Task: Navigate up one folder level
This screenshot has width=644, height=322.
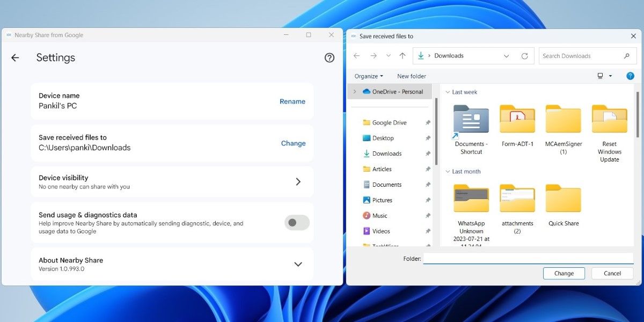Action: [402, 55]
